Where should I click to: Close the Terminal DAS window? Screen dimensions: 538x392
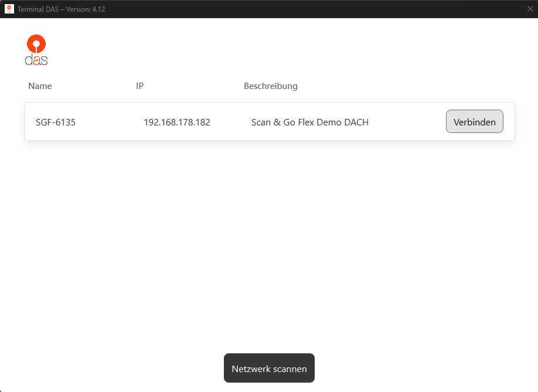point(530,9)
